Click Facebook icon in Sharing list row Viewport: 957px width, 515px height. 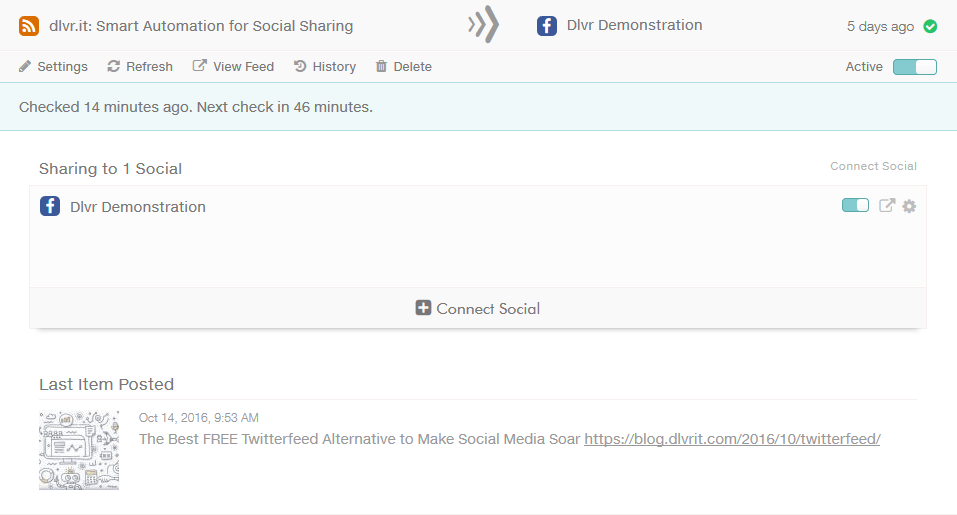[50, 206]
